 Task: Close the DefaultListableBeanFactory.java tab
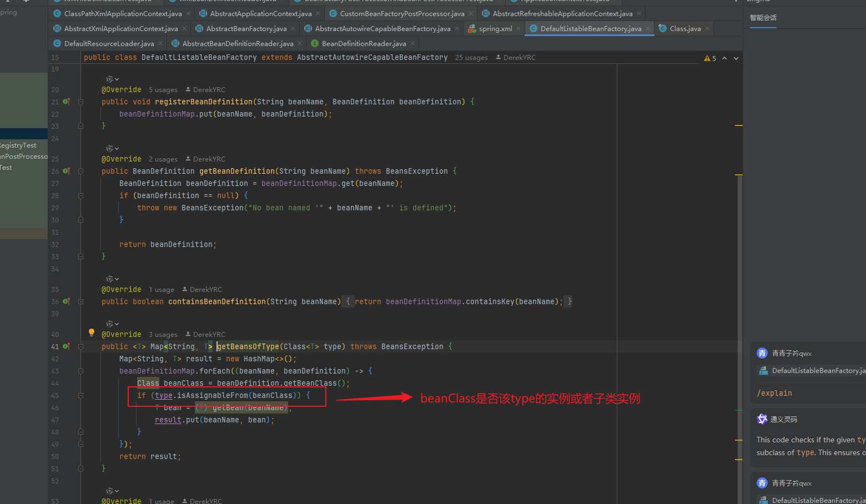(648, 28)
